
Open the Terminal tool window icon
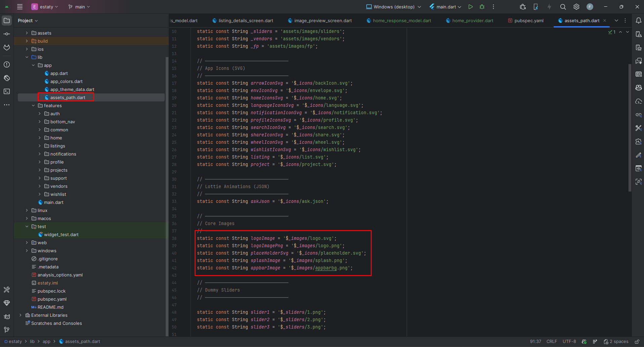coord(7,91)
